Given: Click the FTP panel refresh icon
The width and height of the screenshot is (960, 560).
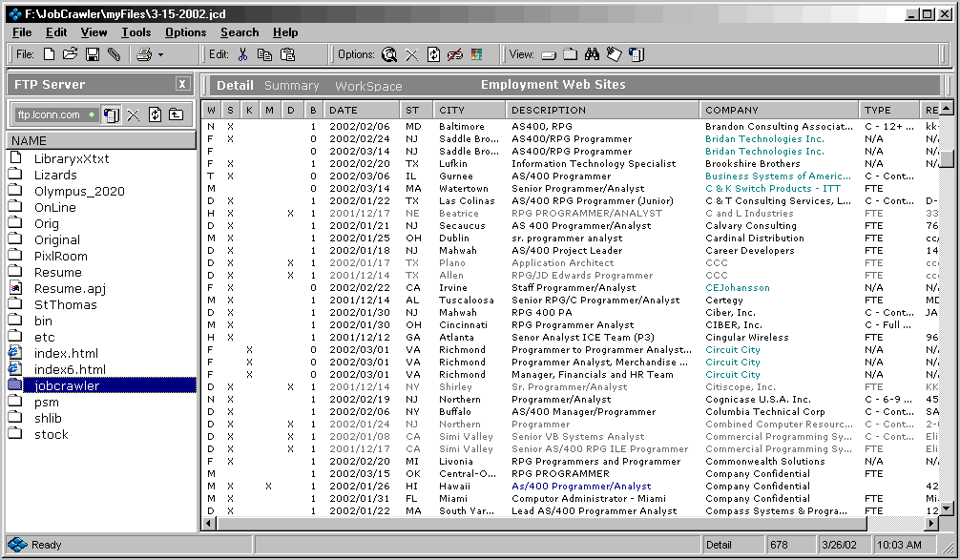Looking at the screenshot, I should click(155, 114).
